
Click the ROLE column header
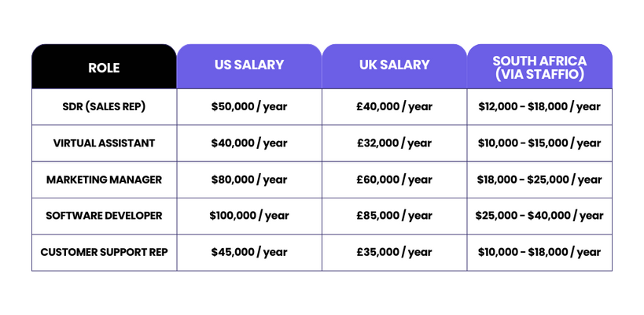coord(104,68)
